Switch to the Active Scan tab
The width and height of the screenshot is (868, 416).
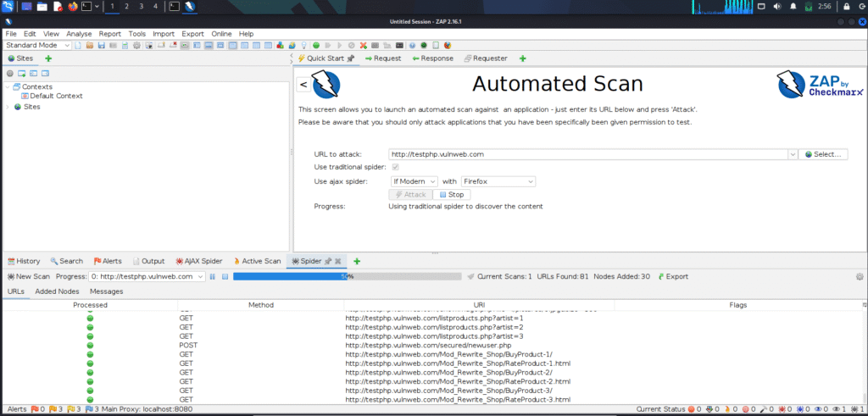[x=256, y=261]
